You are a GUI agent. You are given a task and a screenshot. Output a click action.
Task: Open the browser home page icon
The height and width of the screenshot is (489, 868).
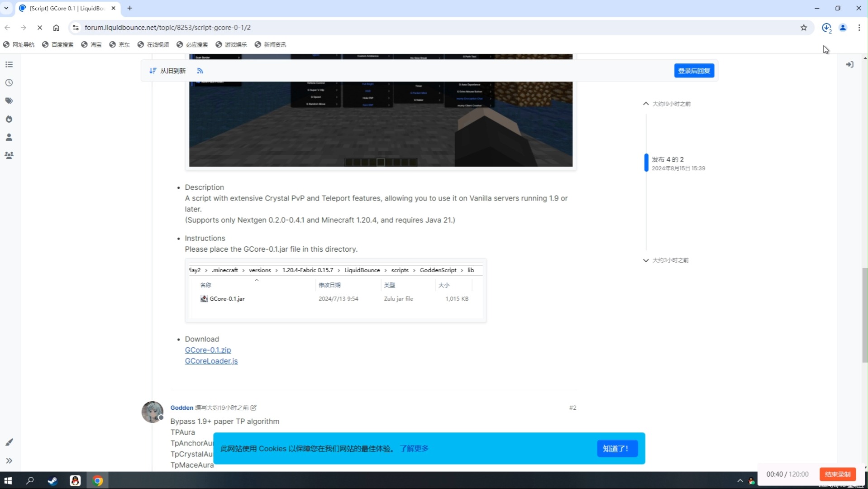point(56,28)
